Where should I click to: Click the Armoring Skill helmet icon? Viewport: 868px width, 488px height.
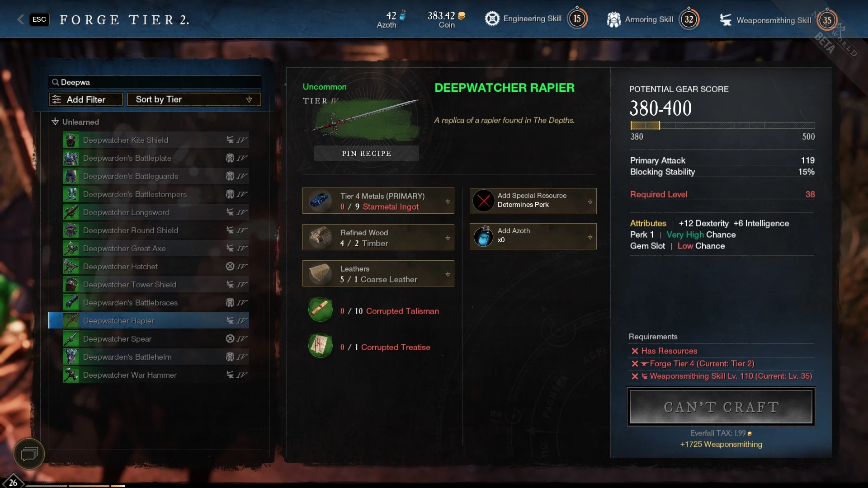(x=613, y=19)
